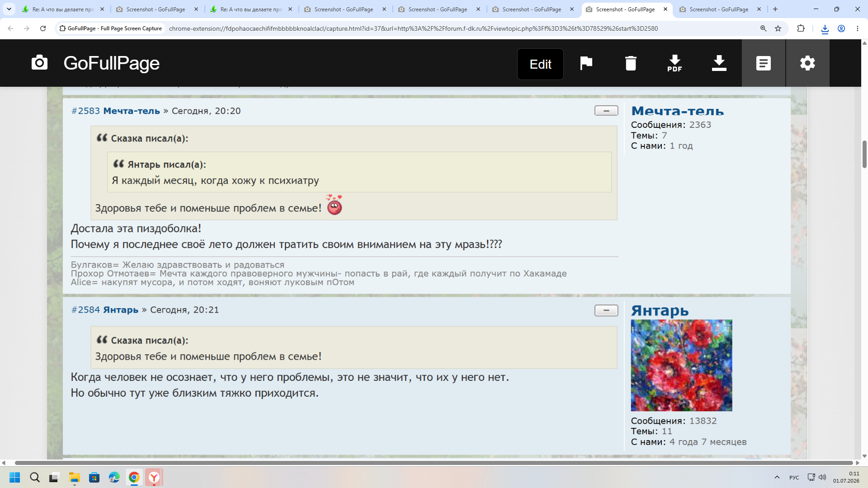
Task: Collapse post #2584 with minus button
Action: 606,310
